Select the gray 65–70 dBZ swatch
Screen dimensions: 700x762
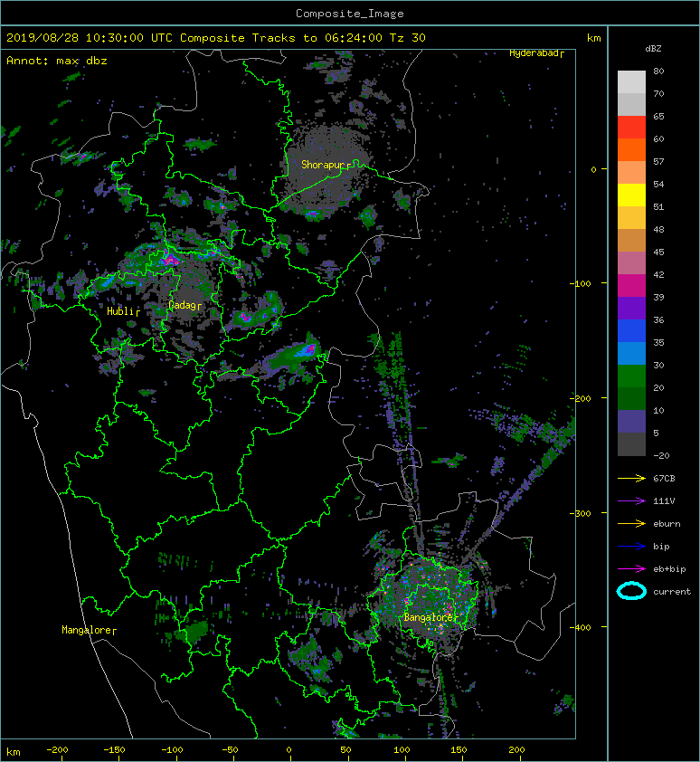pyautogui.click(x=631, y=104)
